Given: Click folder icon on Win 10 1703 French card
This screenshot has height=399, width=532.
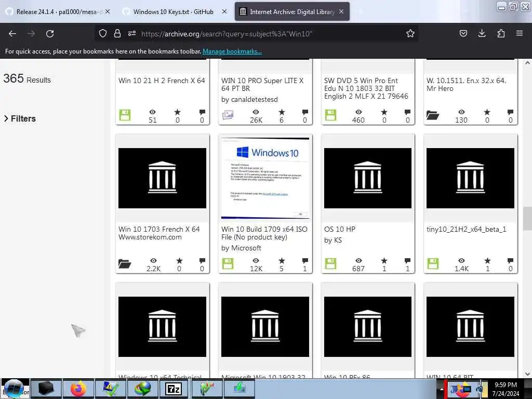Looking at the screenshot, I should pos(125,263).
